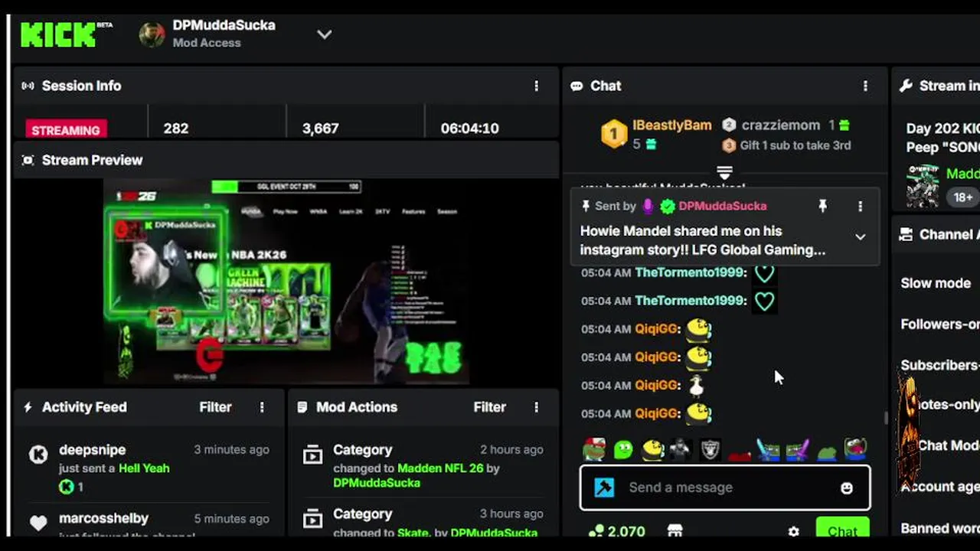Viewport: 980px width, 551px height.
Task: Click the white goose emote from QiqiGG
Action: pos(697,386)
